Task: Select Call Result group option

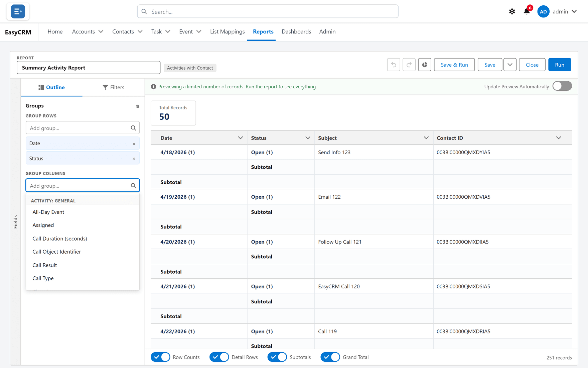Action: [x=83, y=265]
